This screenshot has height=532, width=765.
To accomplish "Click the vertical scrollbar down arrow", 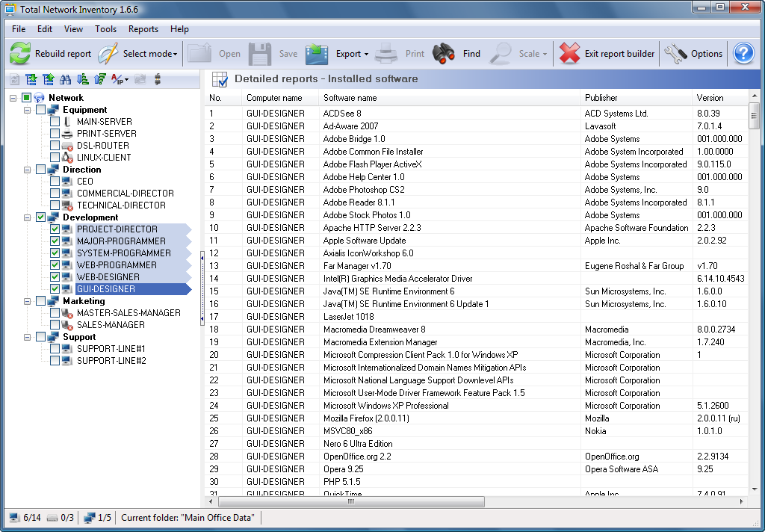I will pyautogui.click(x=755, y=489).
